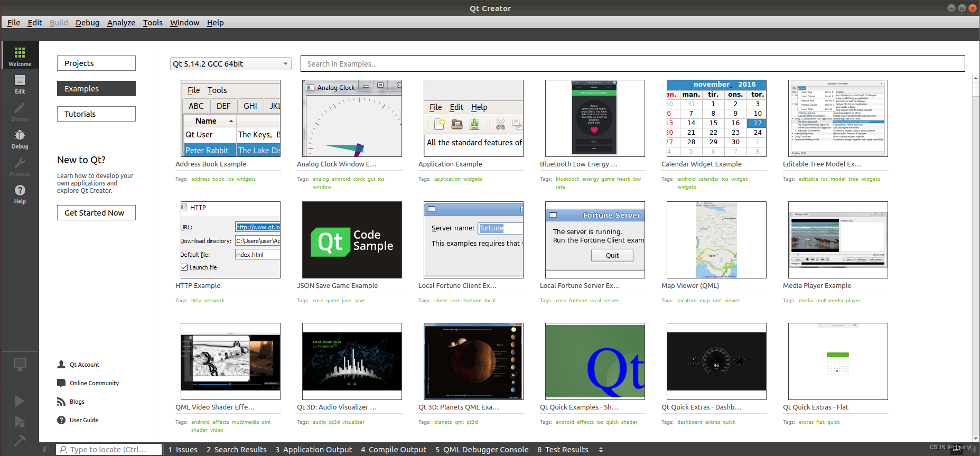The image size is (980, 456).
Task: Open the Editable Tree Model example thumbnail
Action: pyautogui.click(x=838, y=118)
